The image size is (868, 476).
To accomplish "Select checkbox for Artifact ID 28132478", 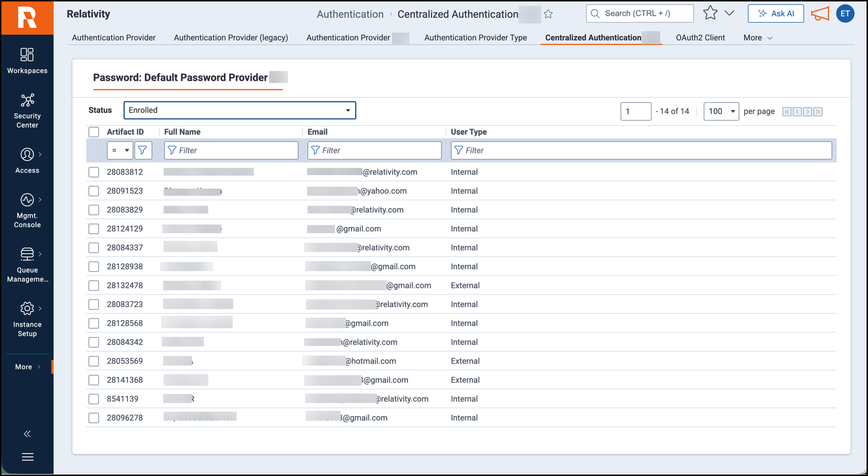I will [94, 286].
